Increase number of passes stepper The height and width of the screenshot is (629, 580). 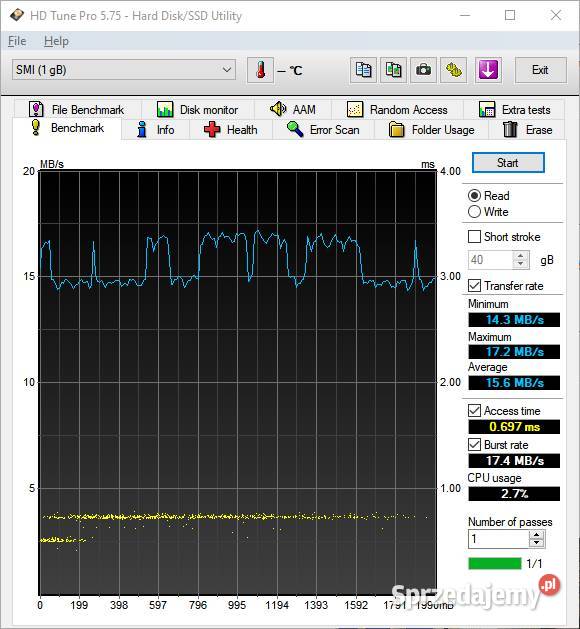point(536,534)
